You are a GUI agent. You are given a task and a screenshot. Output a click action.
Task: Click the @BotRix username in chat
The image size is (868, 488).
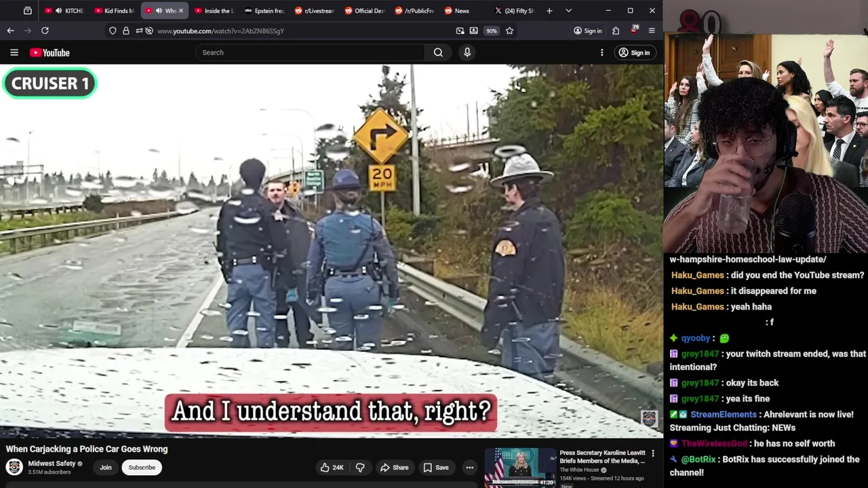(x=698, y=460)
